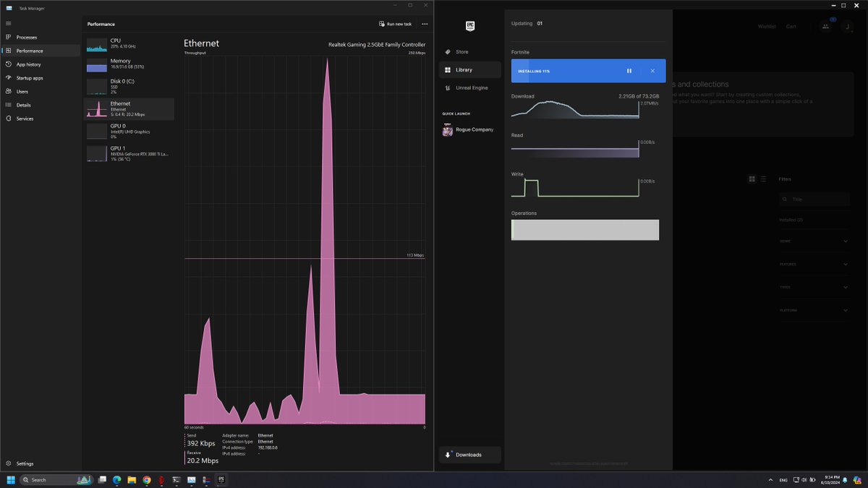Select Performance in Task Manager sidebar
The image size is (868, 488).
41,51
